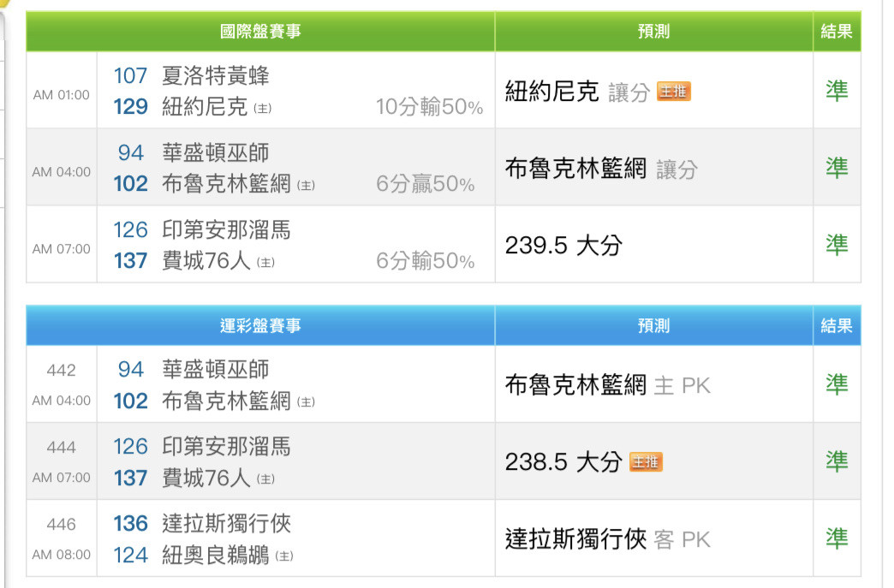The width and height of the screenshot is (894, 588).
Task: Select the 6分贏50% spread line
Action: pos(426,184)
